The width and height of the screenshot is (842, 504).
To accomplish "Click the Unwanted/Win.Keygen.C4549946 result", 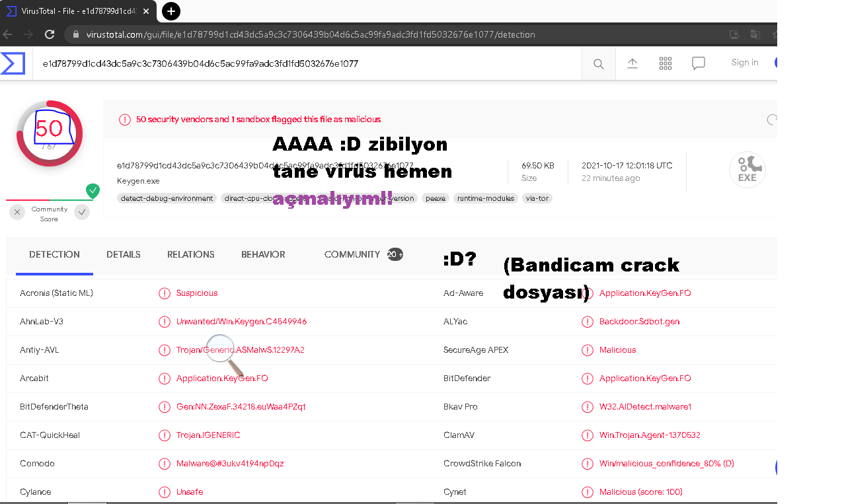I will [x=241, y=322].
